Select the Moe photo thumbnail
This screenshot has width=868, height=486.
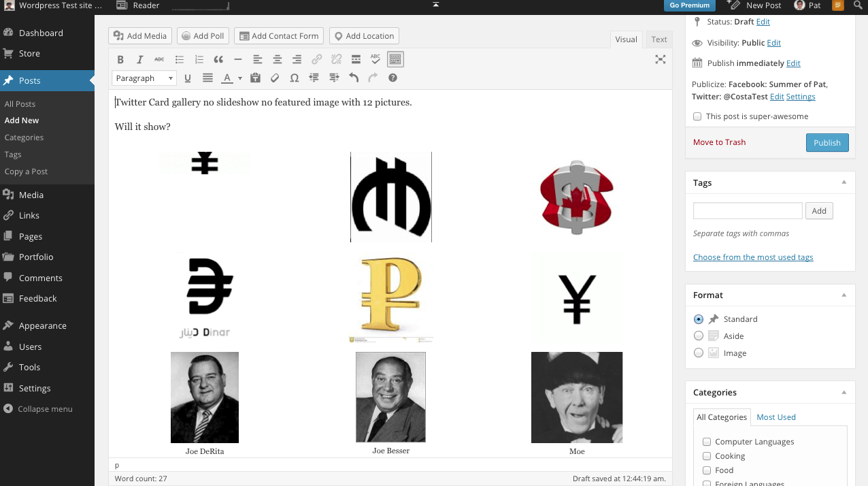click(576, 398)
